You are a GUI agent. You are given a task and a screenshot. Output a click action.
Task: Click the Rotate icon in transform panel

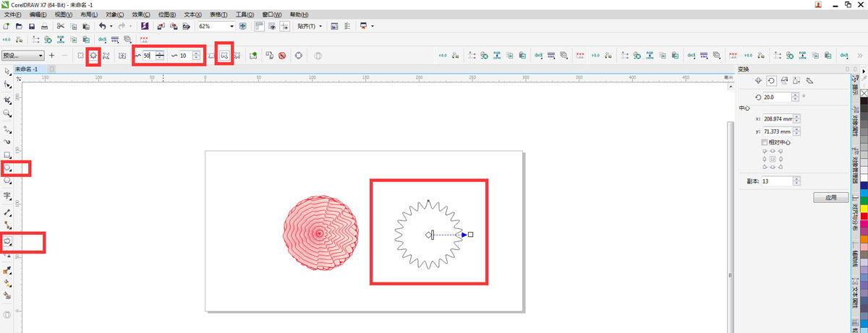point(771,81)
